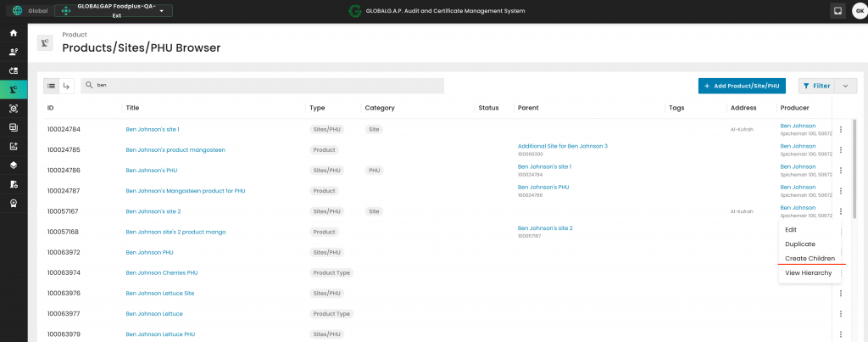
Task: Click the GK user avatar
Action: (x=858, y=11)
